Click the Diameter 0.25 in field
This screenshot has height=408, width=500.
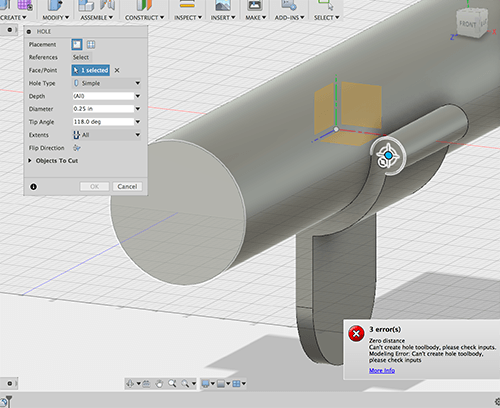[x=103, y=109]
